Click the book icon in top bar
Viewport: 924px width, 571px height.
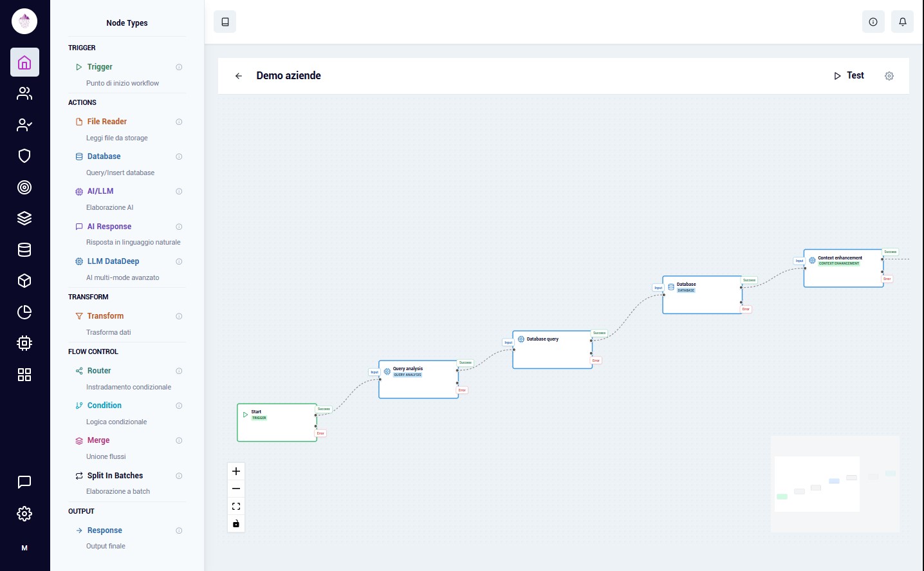point(225,22)
